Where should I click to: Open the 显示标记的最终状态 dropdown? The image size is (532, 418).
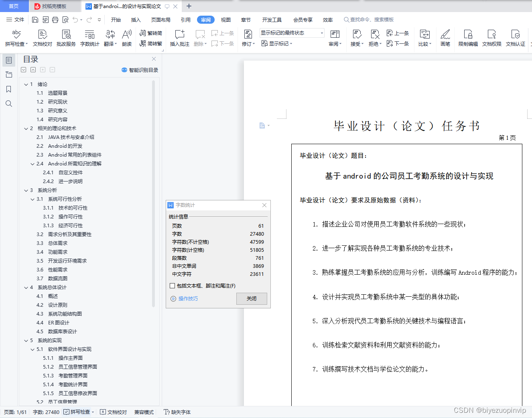tap(292, 33)
